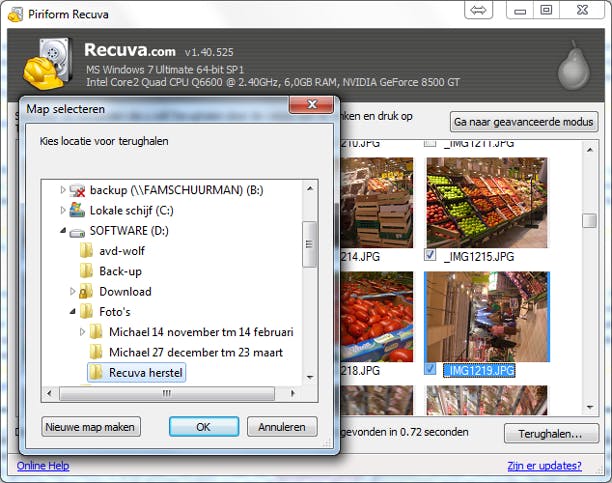This screenshot has height=483, width=612.
Task: Check the _IMG1211.JPG checkbox
Action: pyautogui.click(x=430, y=143)
